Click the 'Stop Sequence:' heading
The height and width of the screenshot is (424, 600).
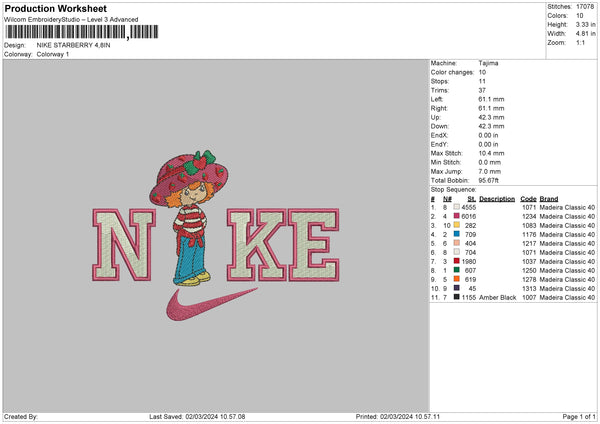click(453, 190)
